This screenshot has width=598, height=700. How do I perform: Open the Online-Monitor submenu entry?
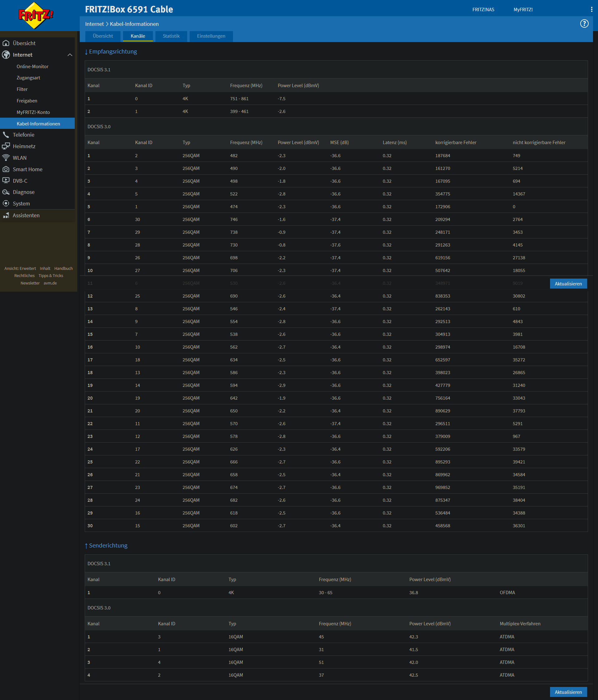(32, 67)
